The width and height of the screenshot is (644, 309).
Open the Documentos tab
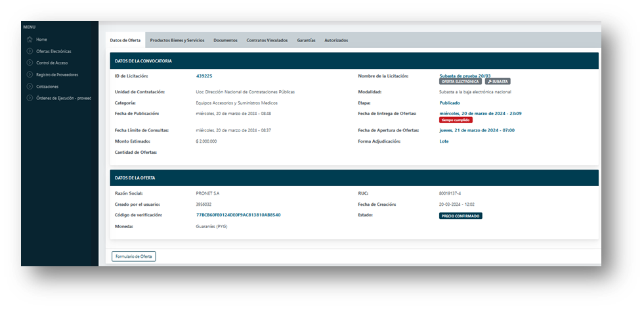pos(225,40)
